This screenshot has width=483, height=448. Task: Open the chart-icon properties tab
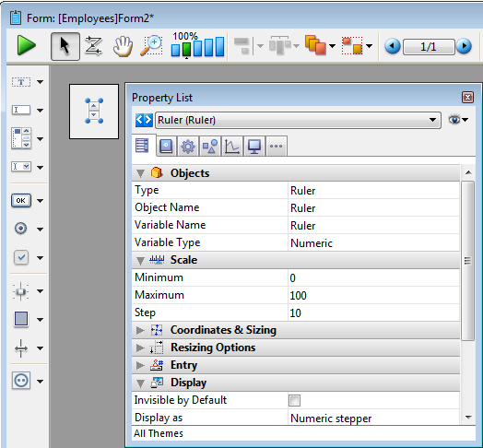click(232, 147)
